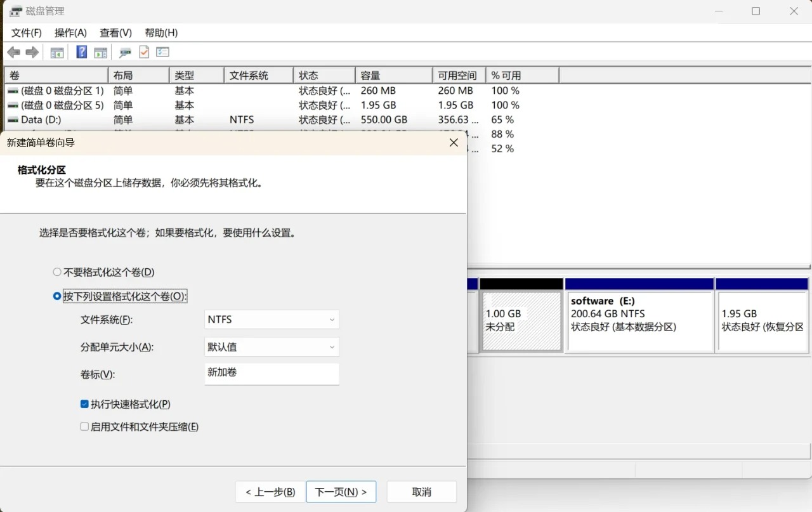This screenshot has width=812, height=512.
Task: Open the 分配单元大小 dropdown
Action: point(272,346)
